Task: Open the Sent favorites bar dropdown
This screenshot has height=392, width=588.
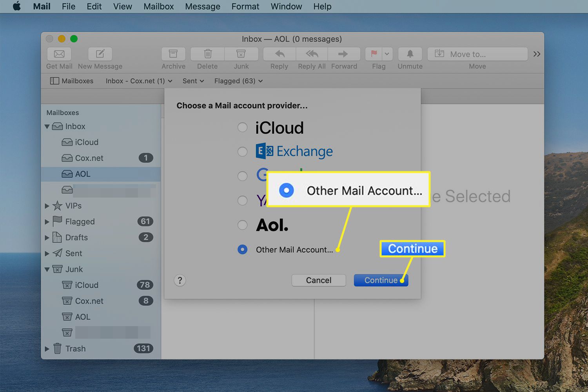Action: [x=193, y=81]
